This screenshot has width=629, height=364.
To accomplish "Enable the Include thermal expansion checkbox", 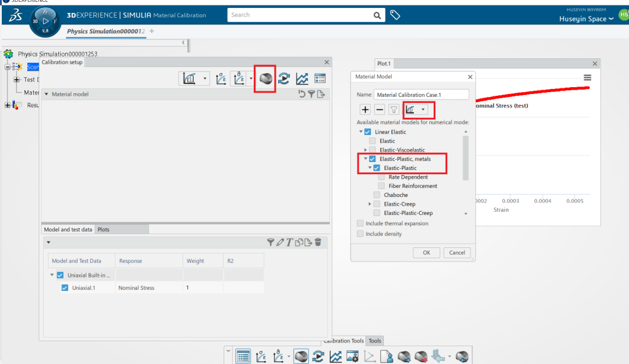I will 361,223.
